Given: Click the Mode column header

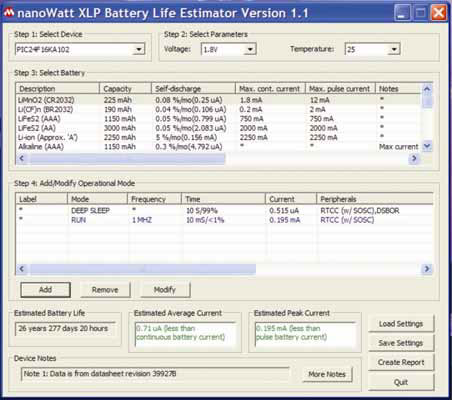Looking at the screenshot, I should point(97,199).
